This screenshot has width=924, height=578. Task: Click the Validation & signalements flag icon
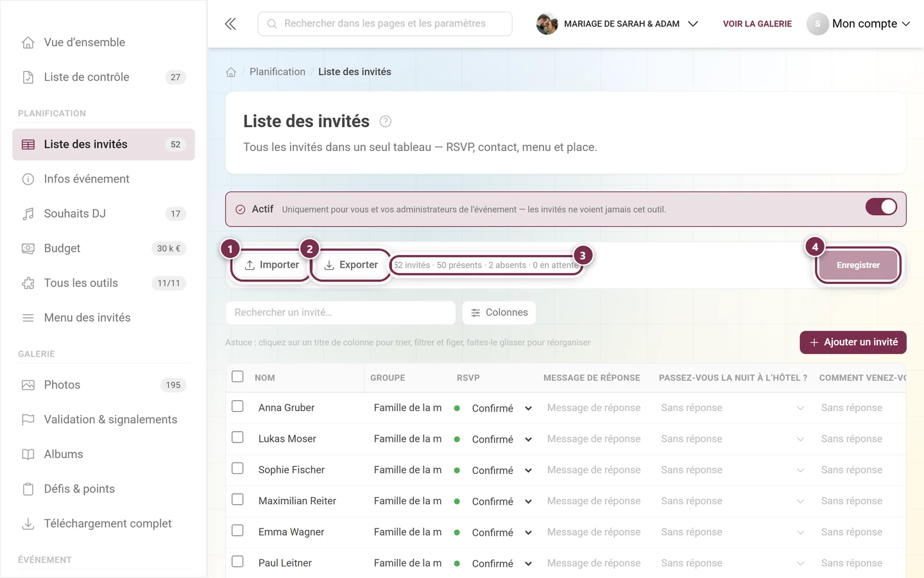click(x=28, y=420)
